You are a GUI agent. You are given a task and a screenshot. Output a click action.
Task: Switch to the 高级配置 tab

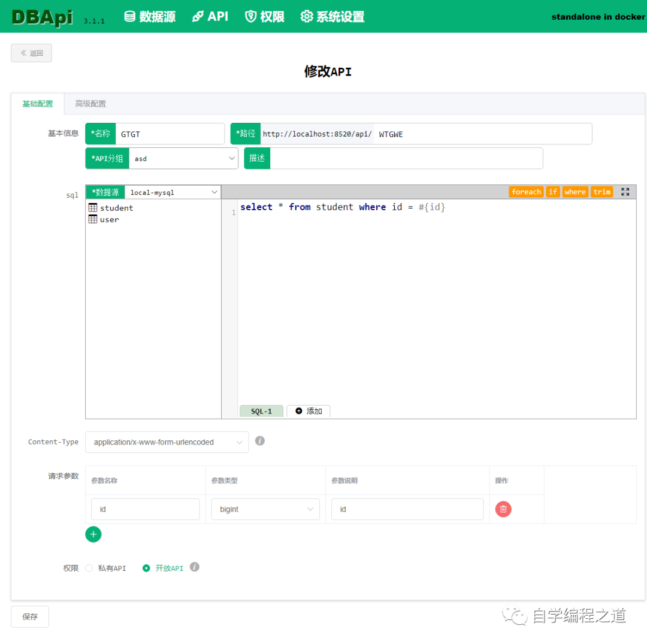click(90, 104)
